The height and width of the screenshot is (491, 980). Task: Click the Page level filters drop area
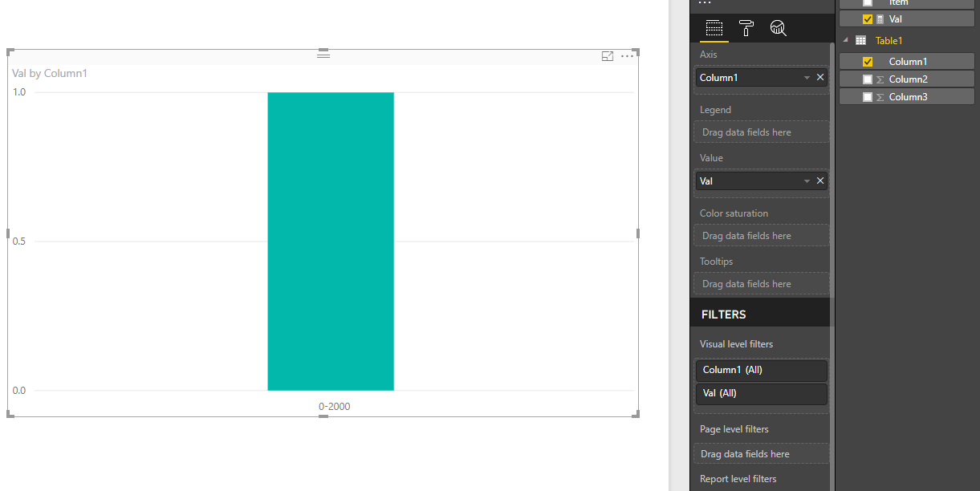click(762, 453)
